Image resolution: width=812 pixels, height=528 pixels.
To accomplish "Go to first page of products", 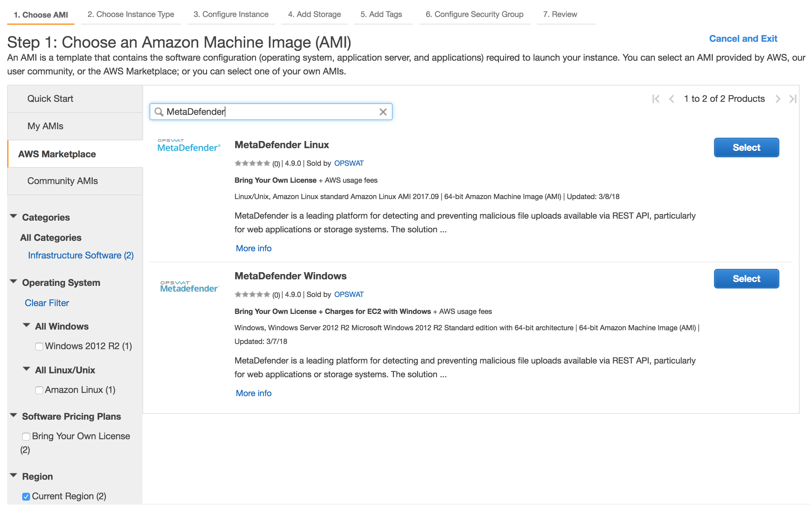I will [x=657, y=99].
